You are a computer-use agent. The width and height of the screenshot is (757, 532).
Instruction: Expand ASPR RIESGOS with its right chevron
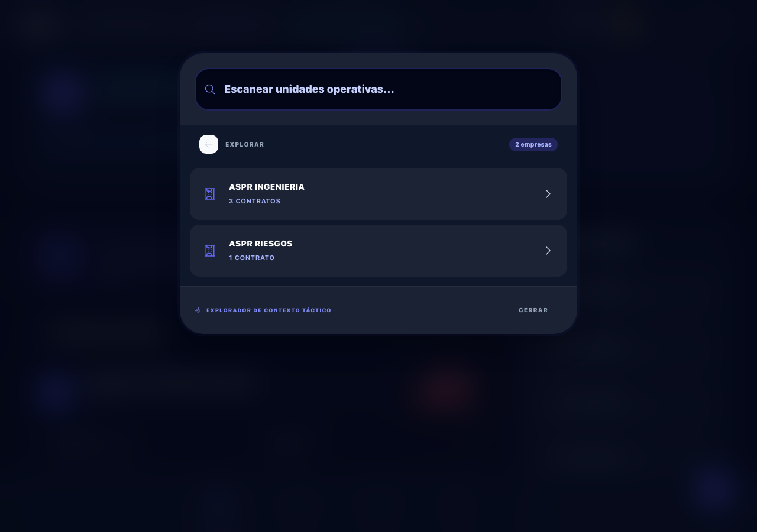[548, 251]
